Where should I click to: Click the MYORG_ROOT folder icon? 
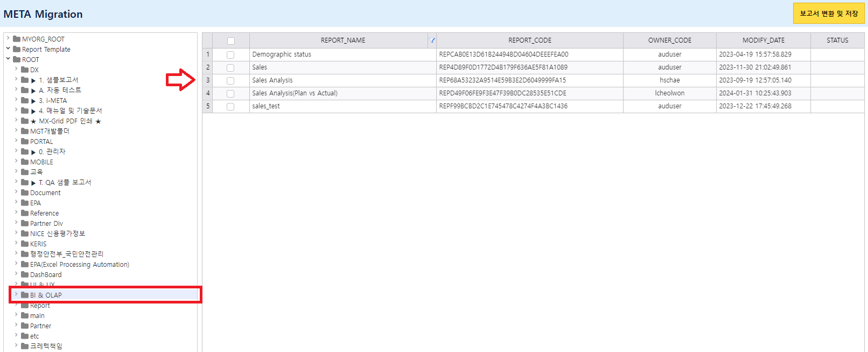pos(17,39)
